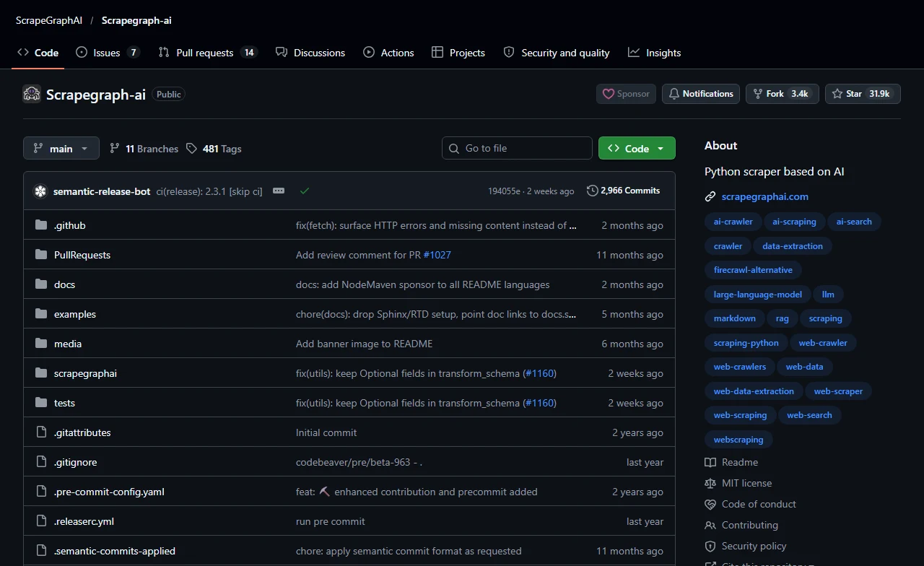Open PR #1027 link

[437, 255]
